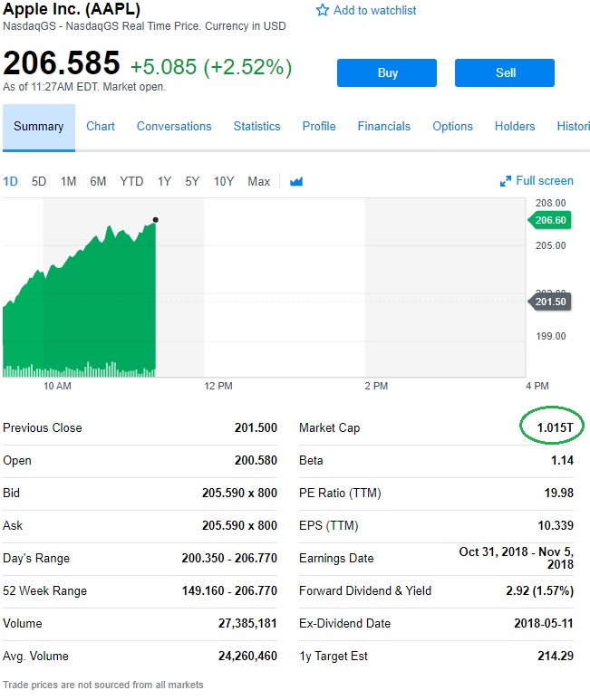Image resolution: width=590 pixels, height=700 pixels.
Task: Open the Financials tab
Action: pyautogui.click(x=383, y=127)
